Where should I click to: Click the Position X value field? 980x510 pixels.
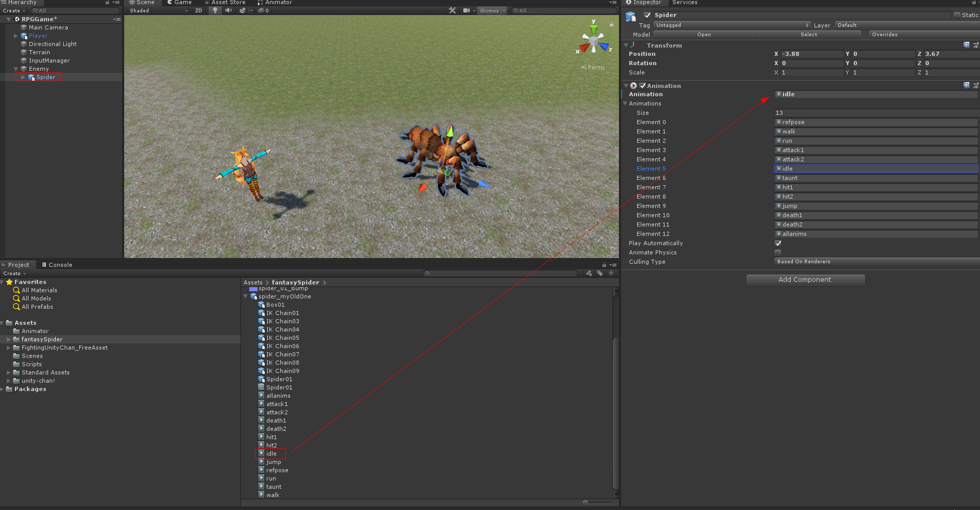(811, 54)
